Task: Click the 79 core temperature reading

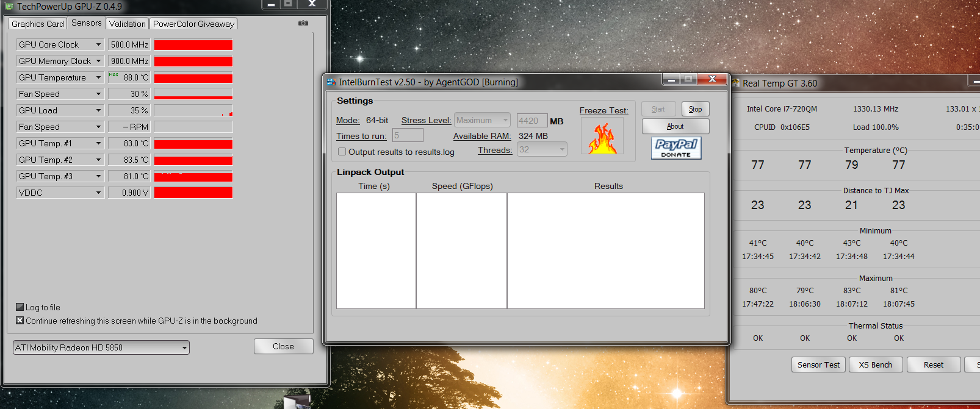Action: [852, 165]
